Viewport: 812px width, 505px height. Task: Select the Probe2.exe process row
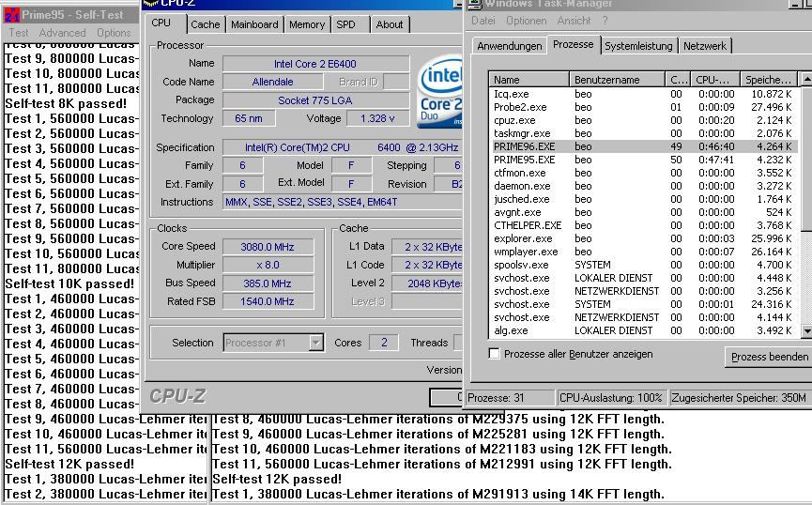[643, 107]
